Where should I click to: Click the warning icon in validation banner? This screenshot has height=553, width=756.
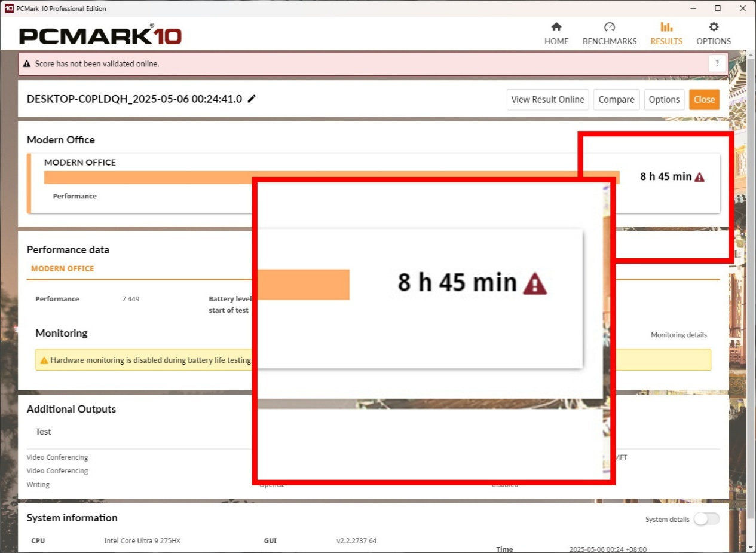pos(27,63)
